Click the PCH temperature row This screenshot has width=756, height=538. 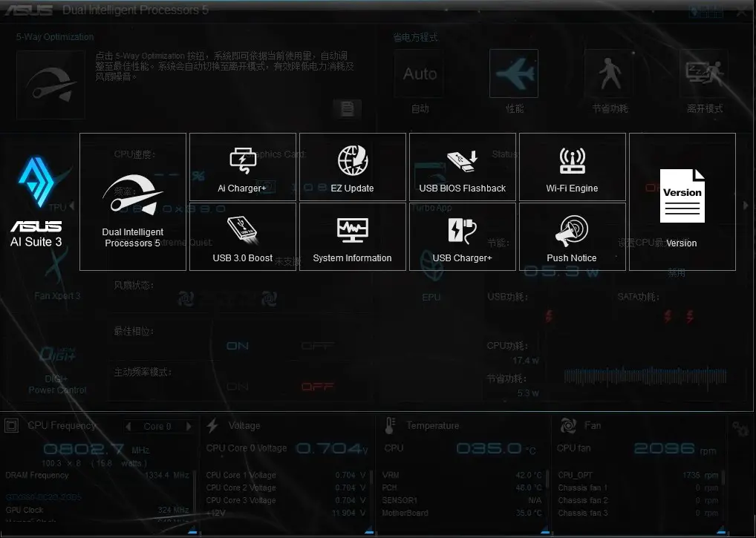coord(462,488)
